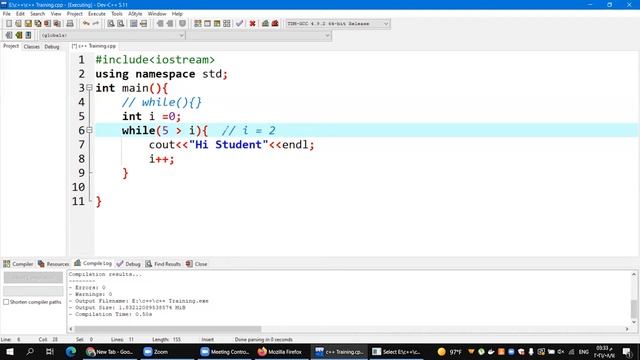640x360 pixels.
Task: Toggle Shorten compiler paths checkbox
Action: [x=6, y=302]
